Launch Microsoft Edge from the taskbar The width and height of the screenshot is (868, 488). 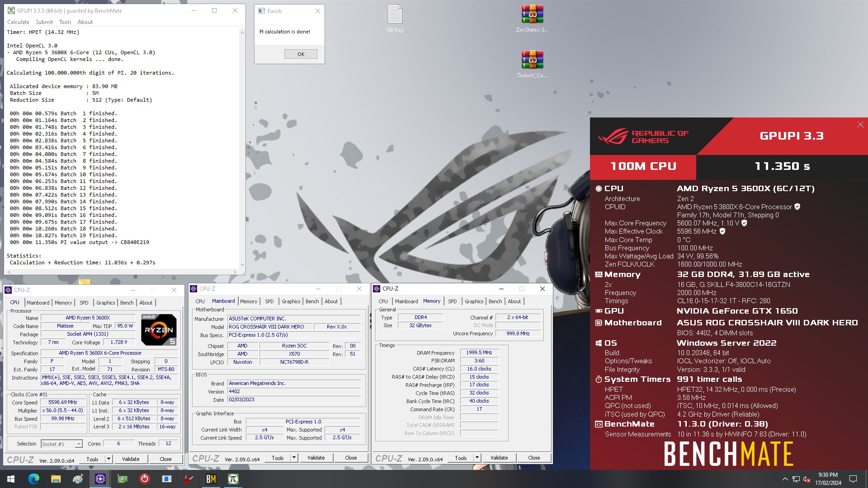(x=34, y=479)
